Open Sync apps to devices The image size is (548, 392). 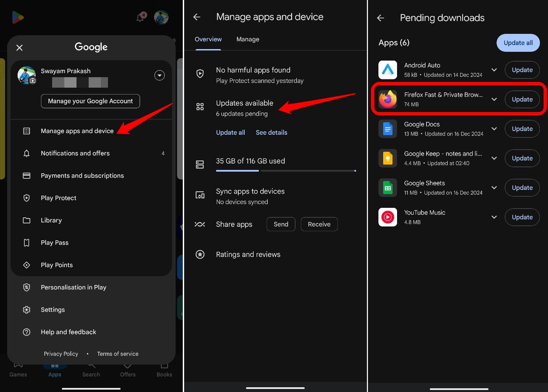276,196
